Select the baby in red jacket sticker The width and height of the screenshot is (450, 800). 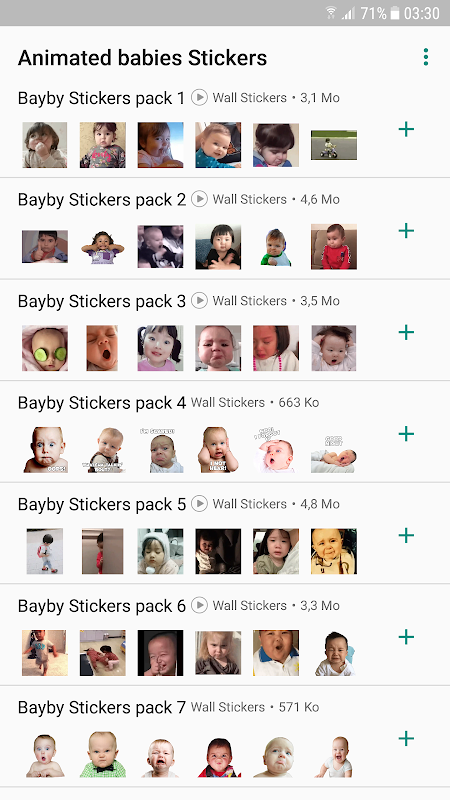coord(334,246)
